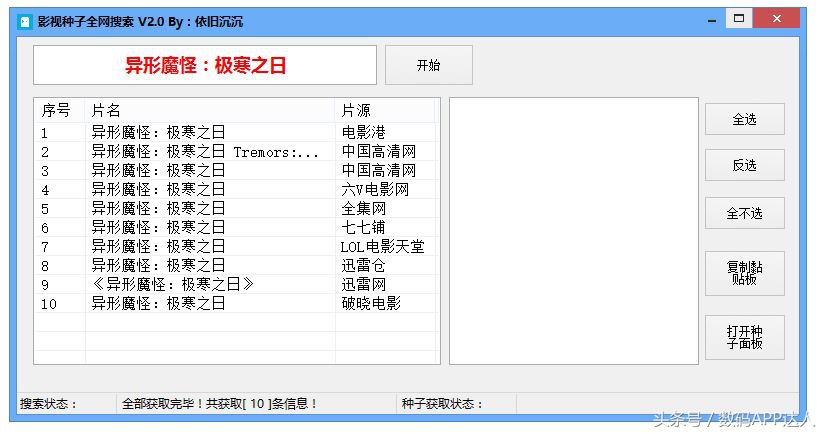Image resolution: width=826 pixels, height=434 pixels.
Task: Close the 影视种子全网搜索 window
Action: pos(776,19)
